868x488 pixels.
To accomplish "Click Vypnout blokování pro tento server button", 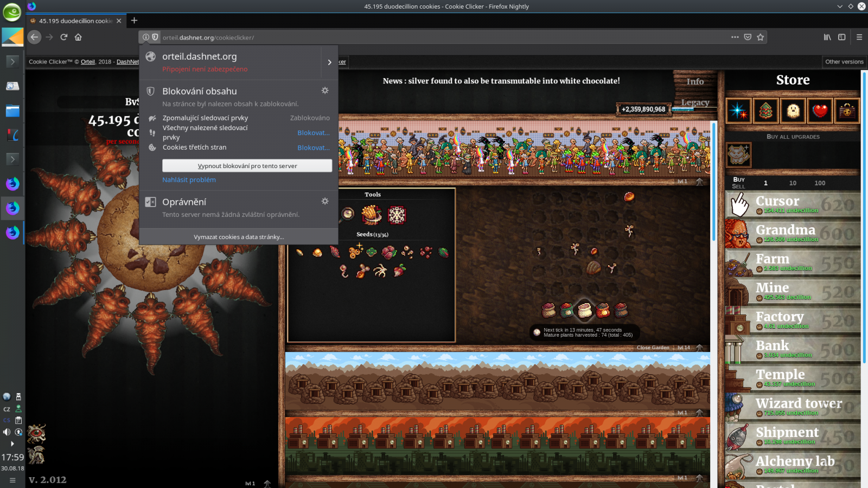I will coord(247,166).
